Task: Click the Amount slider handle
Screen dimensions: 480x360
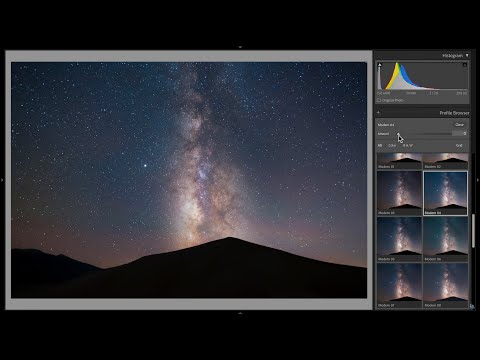Action: [x=398, y=134]
